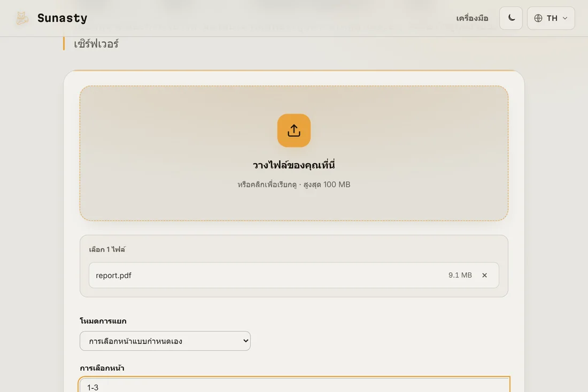Focus the การเลือกหน้า page range input
The width and height of the screenshot is (588, 392).
point(295,385)
